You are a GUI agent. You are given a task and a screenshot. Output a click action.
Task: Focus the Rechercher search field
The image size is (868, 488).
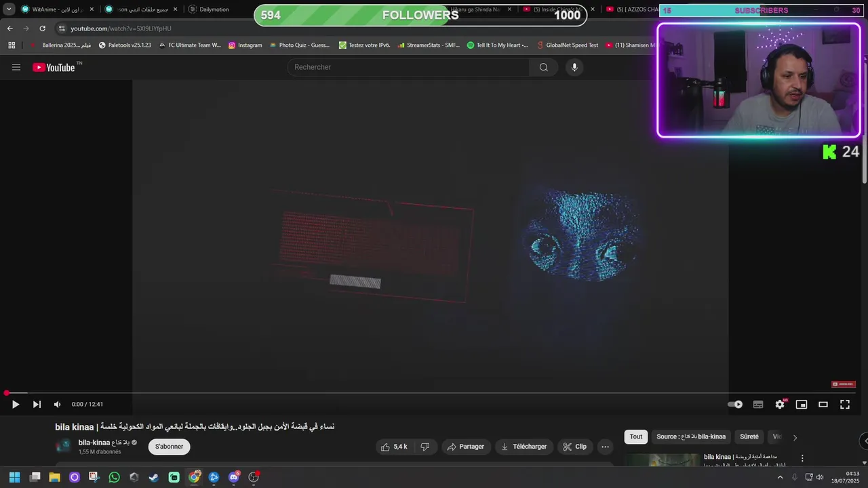[409, 67]
